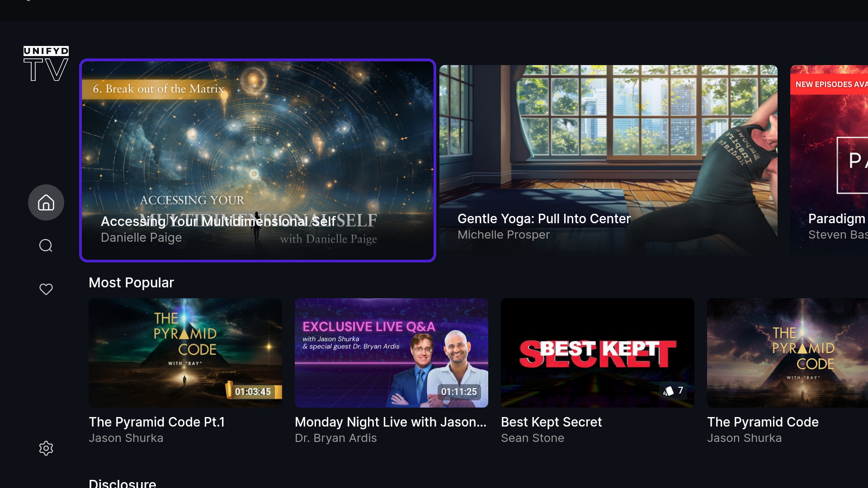This screenshot has height=488, width=868.
Task: Click The Pyramid Code Pt.1 title text
Action: (x=157, y=422)
